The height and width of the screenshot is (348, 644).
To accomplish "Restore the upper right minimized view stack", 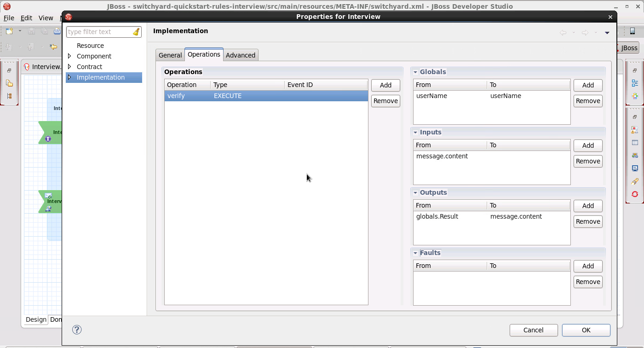I will click(635, 70).
